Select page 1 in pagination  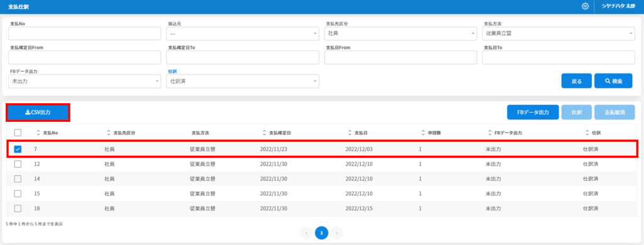point(321,232)
